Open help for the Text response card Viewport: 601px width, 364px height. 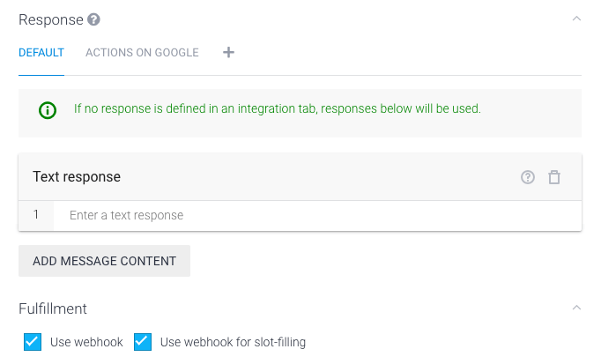pyautogui.click(x=528, y=177)
